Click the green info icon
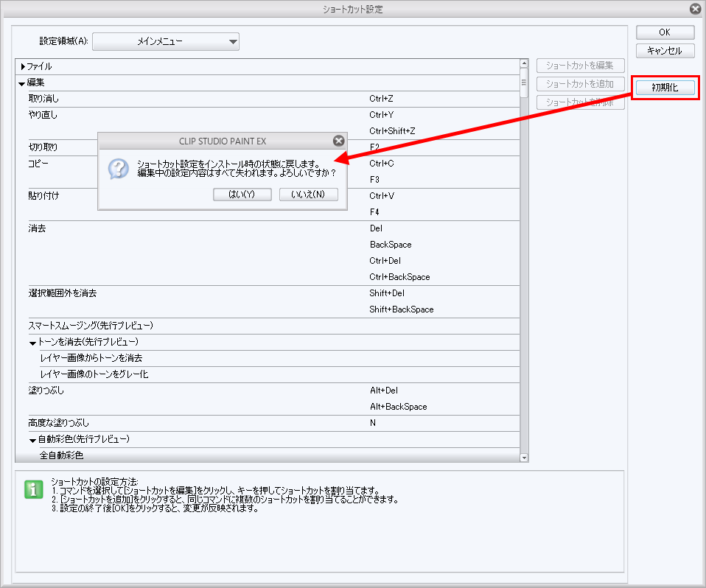This screenshot has width=706, height=588. 33,490
